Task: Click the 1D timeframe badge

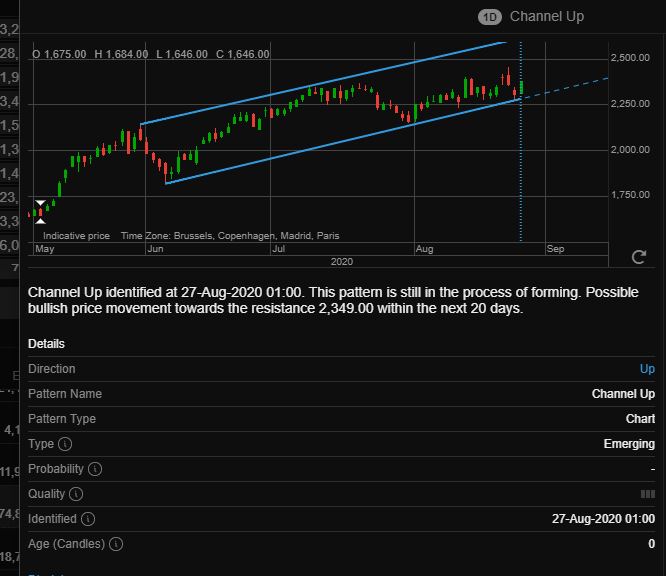Action: tap(490, 17)
